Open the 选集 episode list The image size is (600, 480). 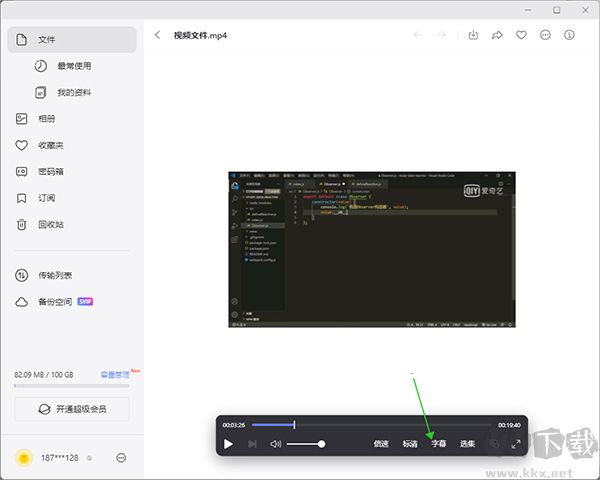[467, 444]
